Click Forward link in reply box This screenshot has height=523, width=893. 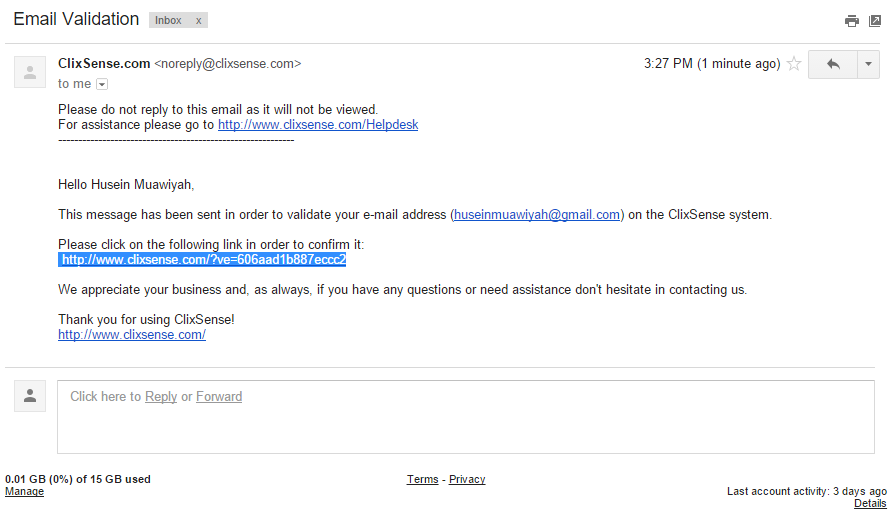pyautogui.click(x=219, y=397)
